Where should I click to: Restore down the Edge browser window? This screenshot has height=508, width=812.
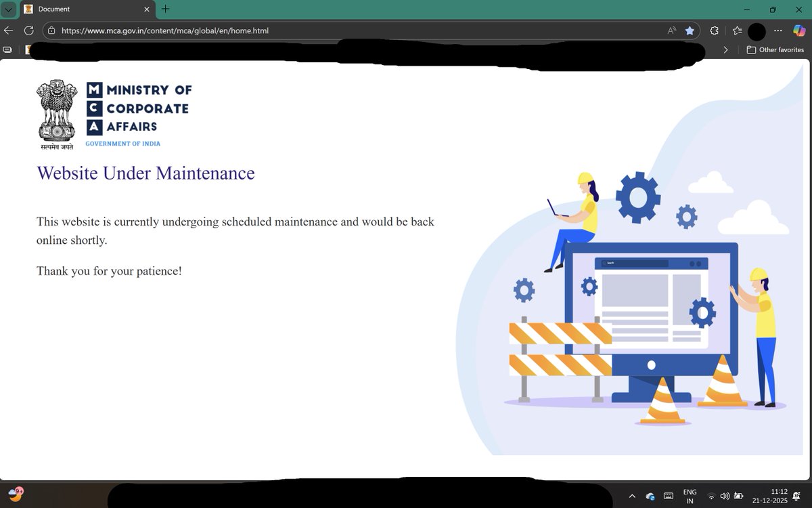tap(773, 9)
